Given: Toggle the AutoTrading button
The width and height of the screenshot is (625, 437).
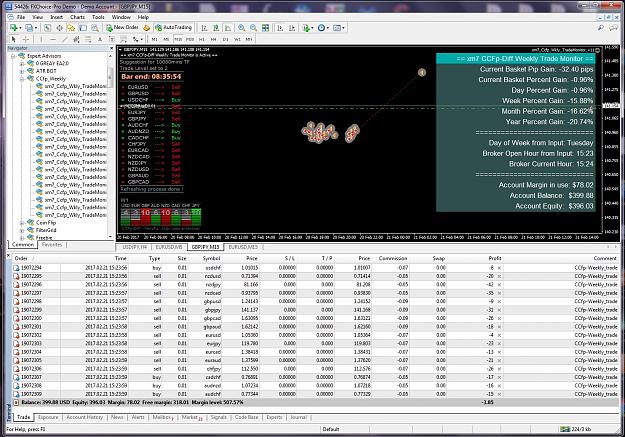Looking at the screenshot, I should pyautogui.click(x=173, y=28).
